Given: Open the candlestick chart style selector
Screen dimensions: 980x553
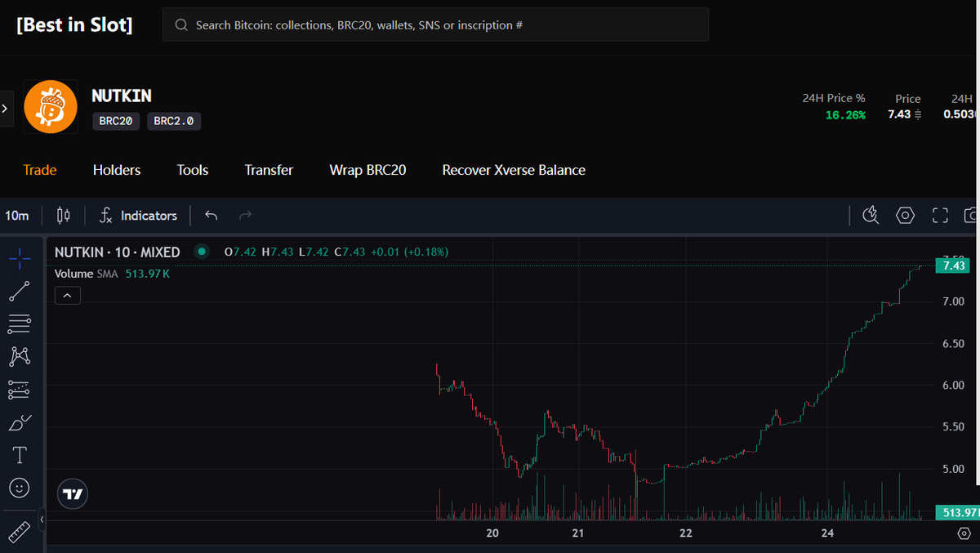Looking at the screenshot, I should [x=64, y=216].
